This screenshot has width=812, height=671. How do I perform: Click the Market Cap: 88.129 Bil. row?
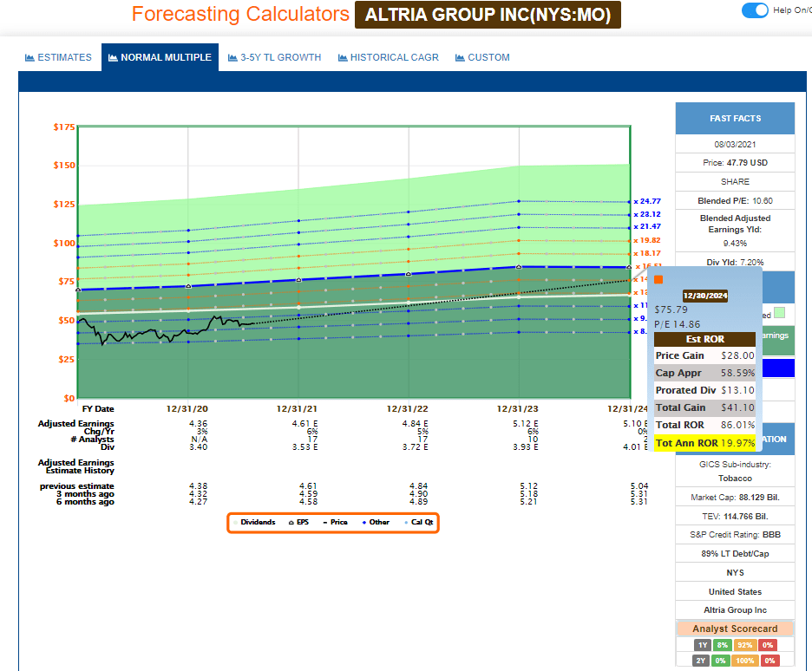click(735, 497)
